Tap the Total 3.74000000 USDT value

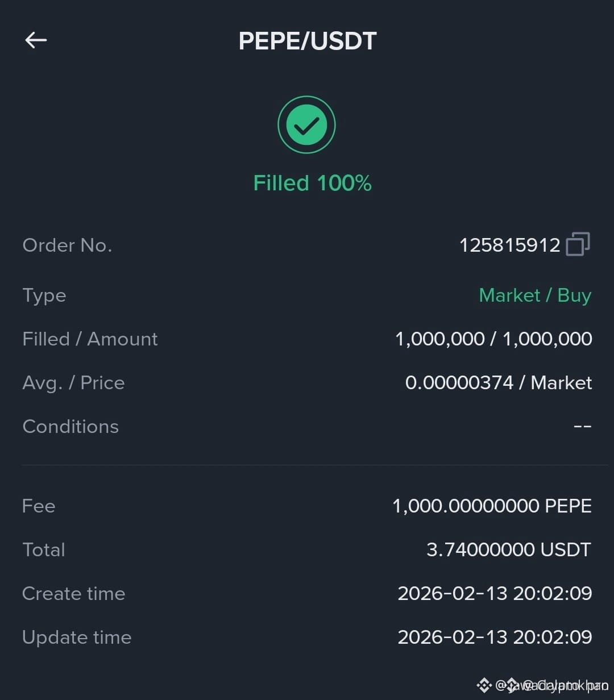tap(509, 549)
